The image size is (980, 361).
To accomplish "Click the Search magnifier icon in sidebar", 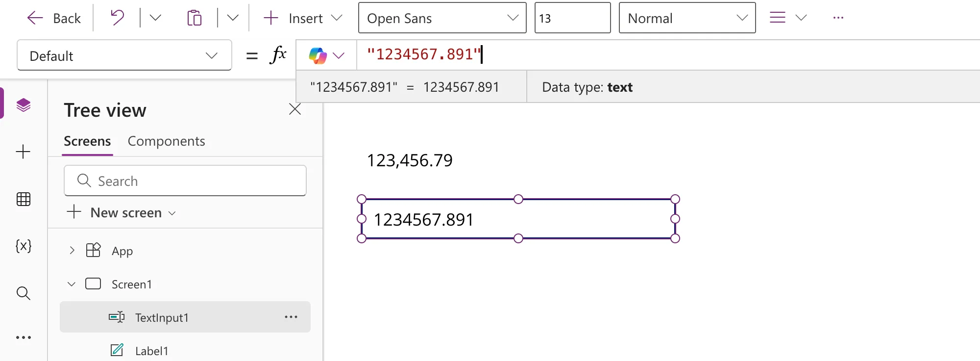I will (24, 293).
